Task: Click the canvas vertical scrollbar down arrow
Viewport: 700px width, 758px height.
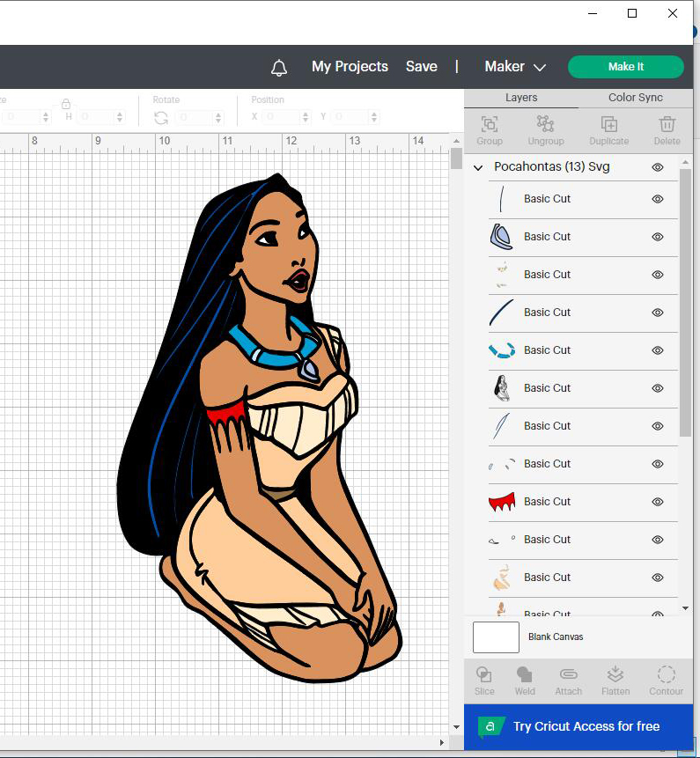Action: click(x=456, y=727)
